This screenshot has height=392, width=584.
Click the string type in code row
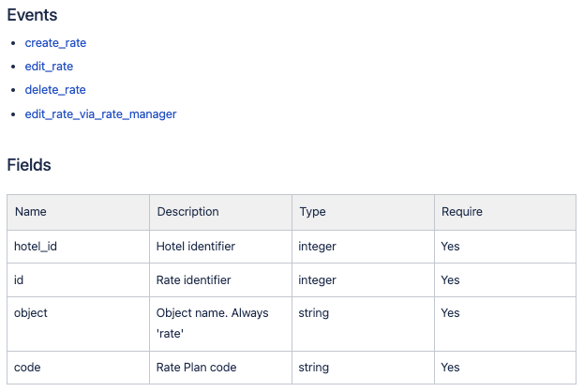coord(363,368)
